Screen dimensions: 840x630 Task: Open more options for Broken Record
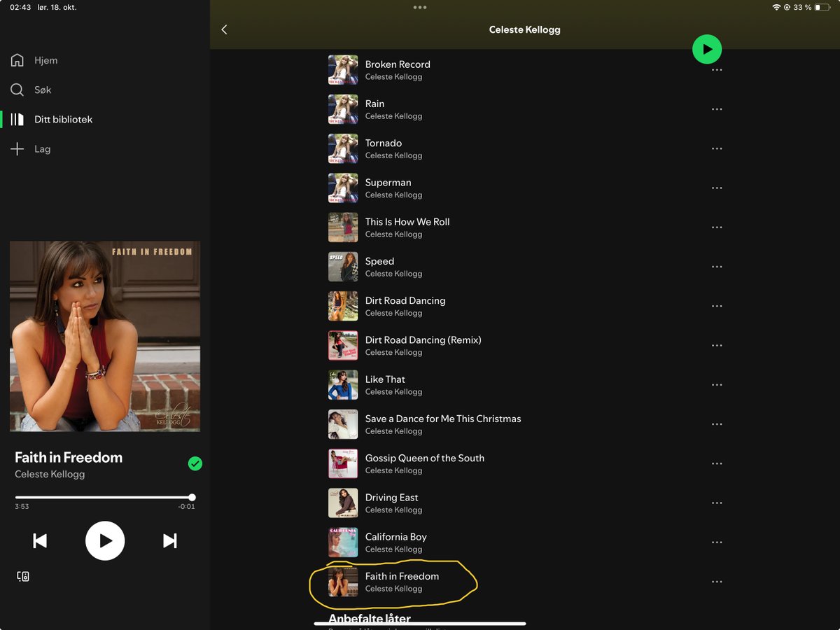click(x=717, y=70)
